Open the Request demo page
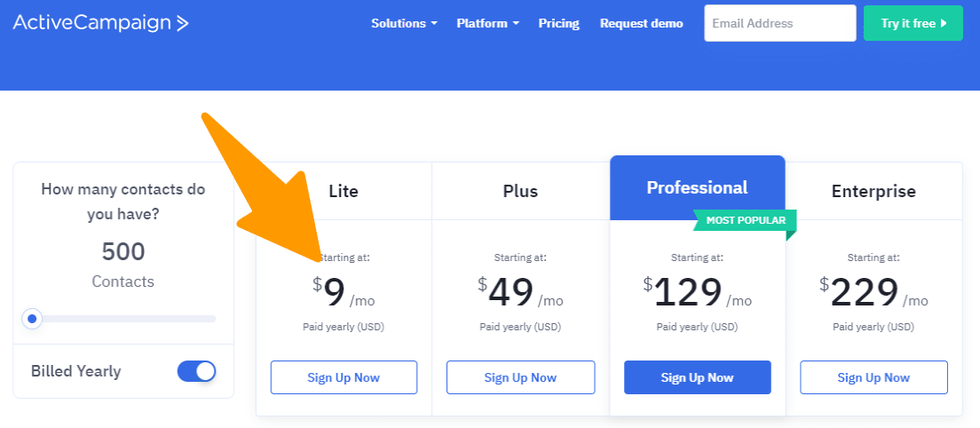Screen dimensions: 980x428 [x=641, y=23]
